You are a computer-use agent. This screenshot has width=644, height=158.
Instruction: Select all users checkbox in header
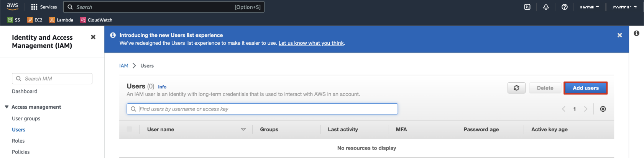(129, 129)
